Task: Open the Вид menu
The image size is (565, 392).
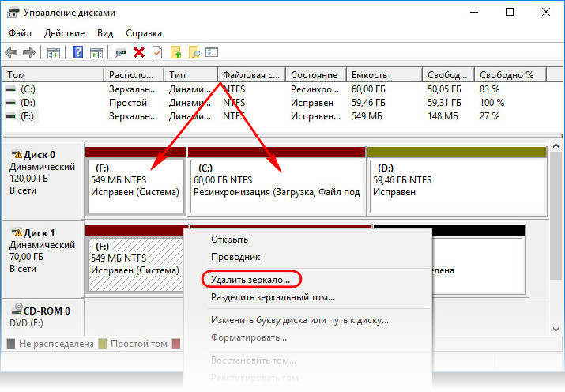Action: click(x=105, y=33)
